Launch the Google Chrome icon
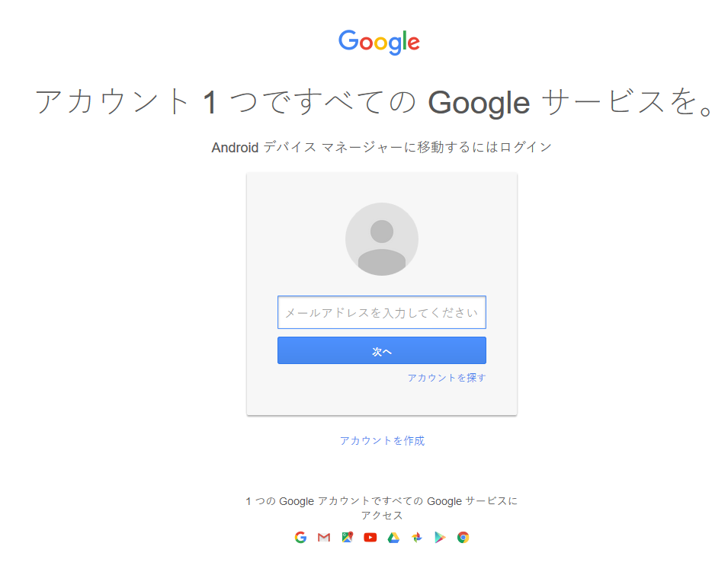 coord(463,537)
